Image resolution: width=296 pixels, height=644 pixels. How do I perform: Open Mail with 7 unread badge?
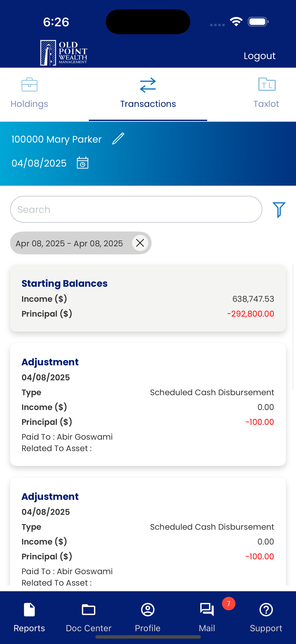[207, 617]
